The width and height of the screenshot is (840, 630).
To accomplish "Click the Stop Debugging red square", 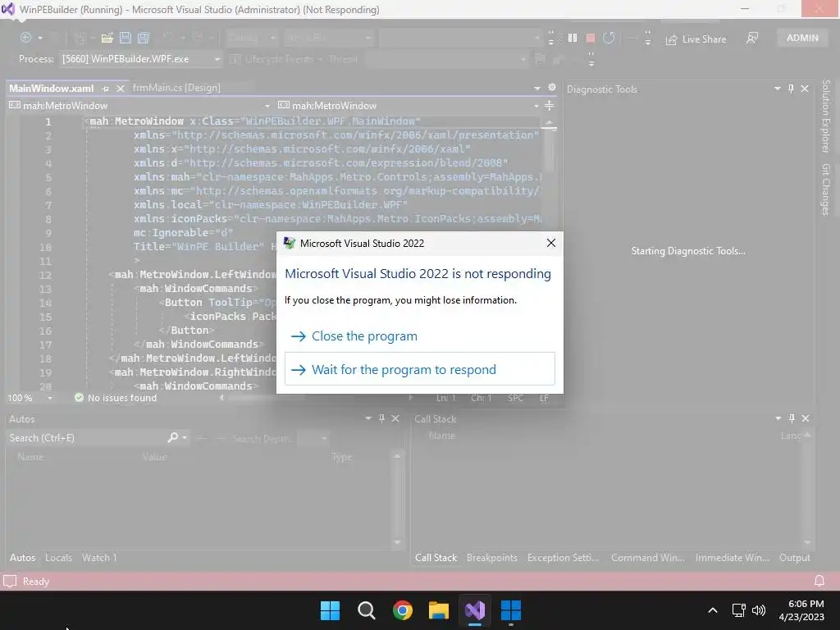I will 591,38.
